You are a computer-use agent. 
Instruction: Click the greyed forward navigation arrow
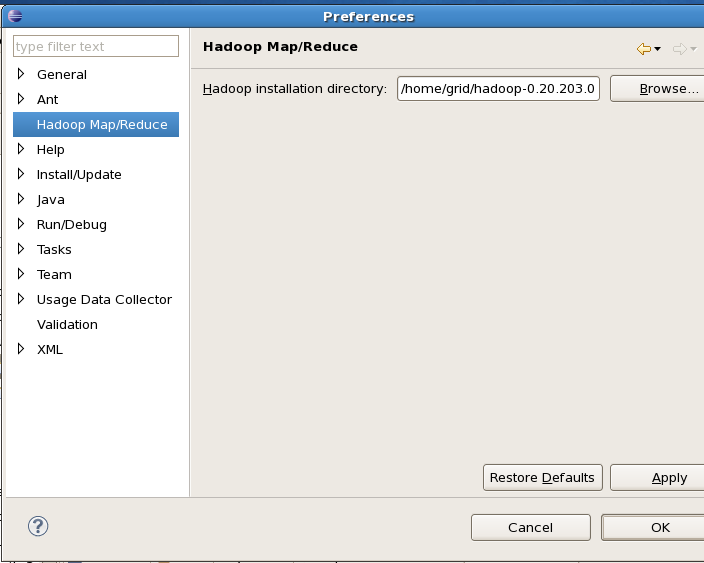pos(680,48)
